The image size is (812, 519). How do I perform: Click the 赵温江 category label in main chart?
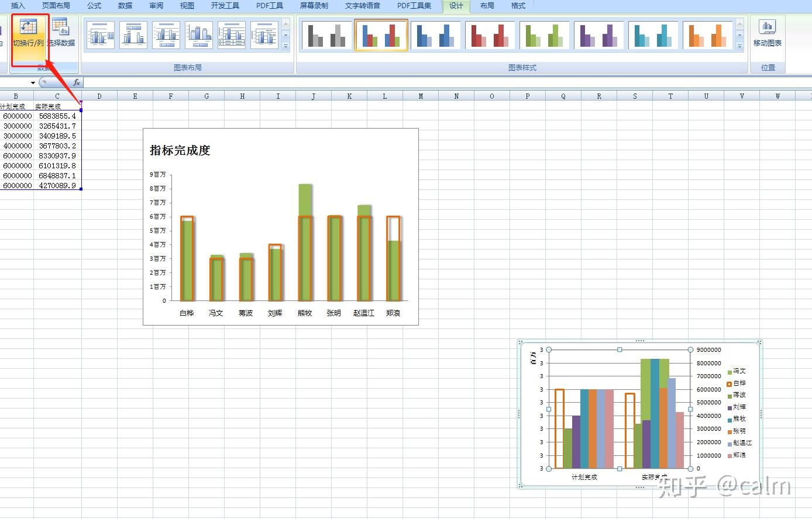[364, 313]
